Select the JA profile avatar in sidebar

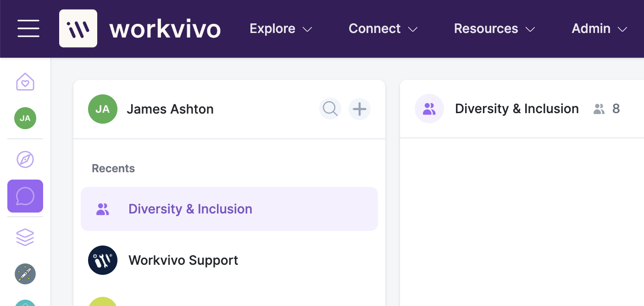[x=25, y=118]
